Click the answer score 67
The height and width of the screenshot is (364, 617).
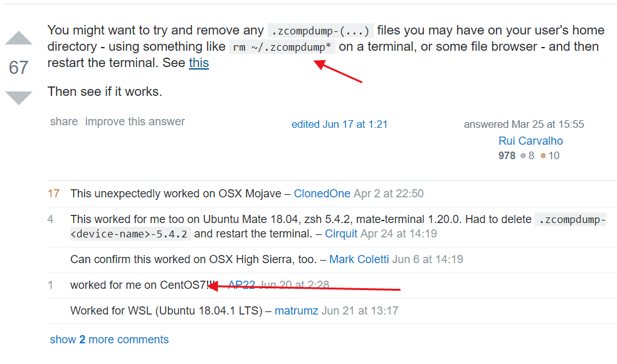coord(19,68)
